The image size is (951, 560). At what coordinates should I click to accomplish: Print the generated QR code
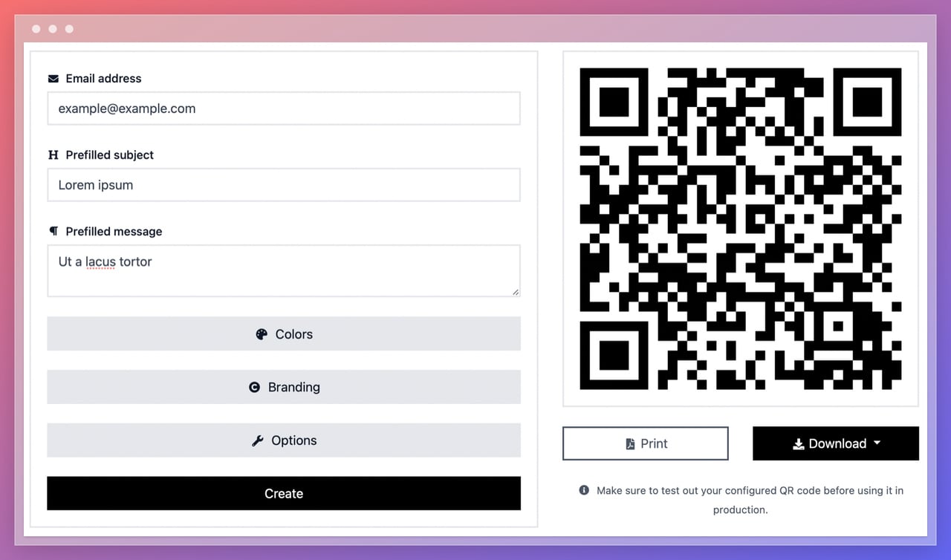pos(645,443)
